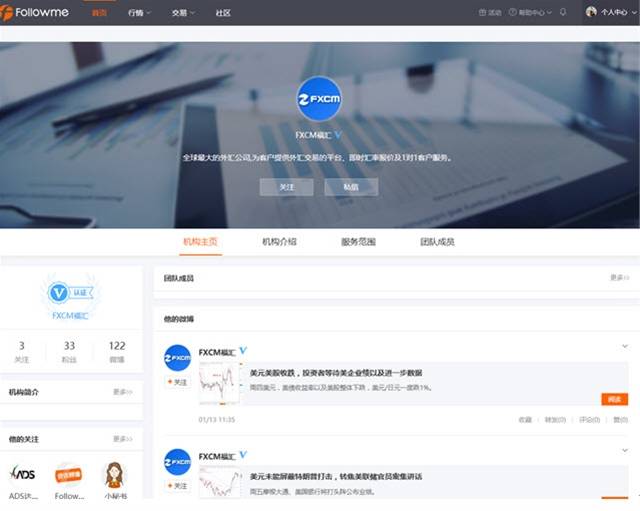
Task: Click 更多 in 团队成员 section
Action: pyautogui.click(x=620, y=278)
